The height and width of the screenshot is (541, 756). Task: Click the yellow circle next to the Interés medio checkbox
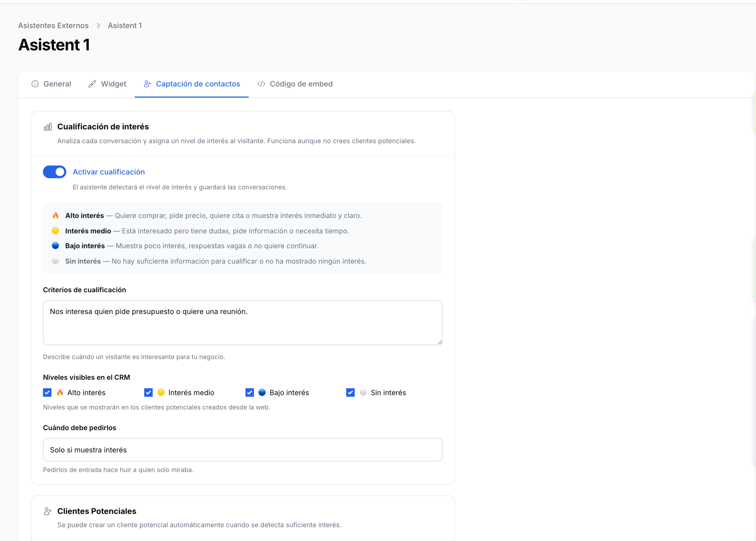click(161, 392)
